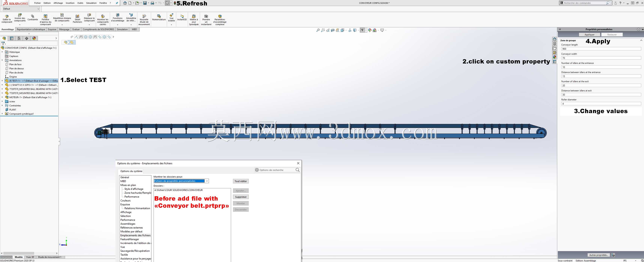Click Editer le composant tool
644x262 pixels.
click(x=7, y=19)
